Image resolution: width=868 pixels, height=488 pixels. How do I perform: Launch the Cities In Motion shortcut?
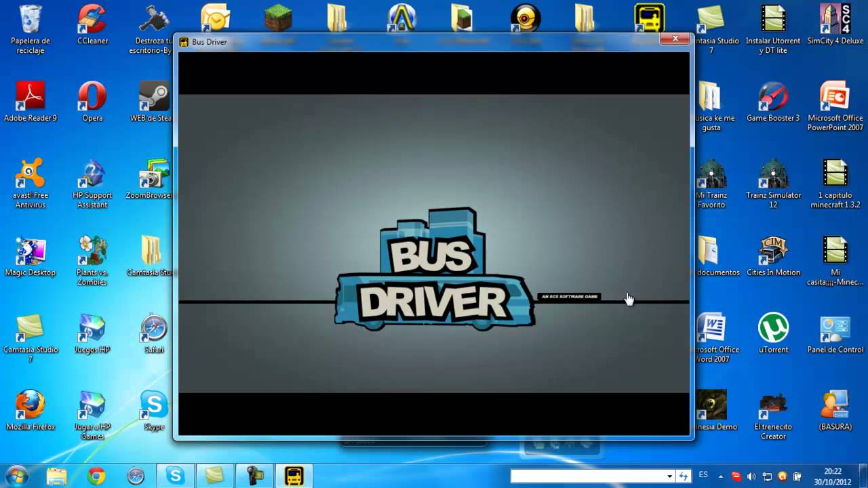(773, 256)
